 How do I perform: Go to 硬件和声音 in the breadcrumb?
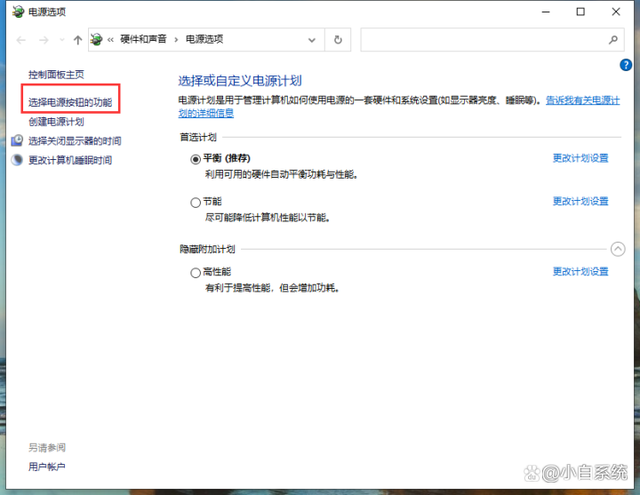[x=146, y=40]
